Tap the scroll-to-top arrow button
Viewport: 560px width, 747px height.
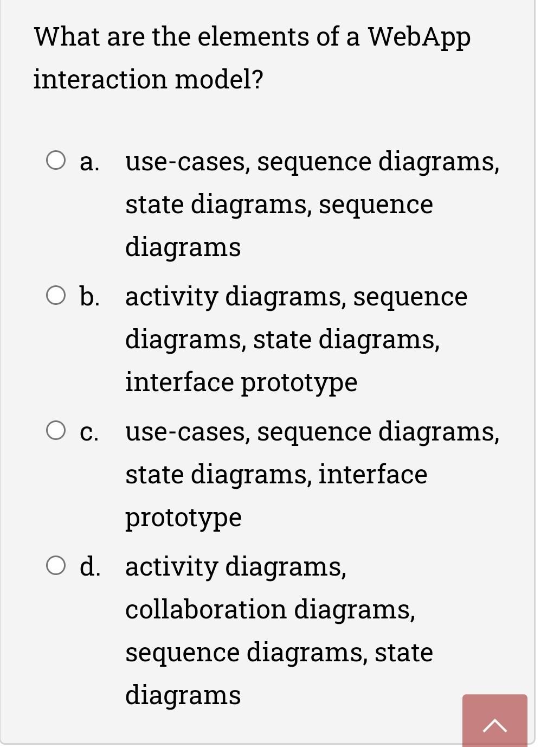(x=494, y=720)
